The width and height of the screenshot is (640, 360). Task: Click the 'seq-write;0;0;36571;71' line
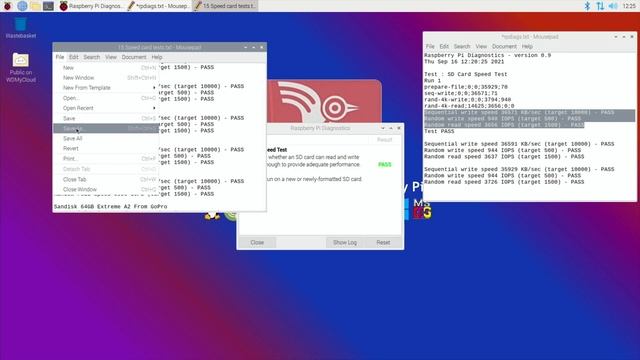(x=461, y=93)
